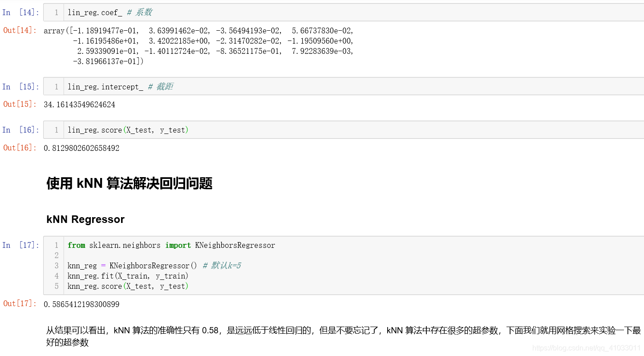Click the lin_reg.score(X_test, y_test) cell
The height and width of the screenshot is (356, 644).
click(x=344, y=130)
